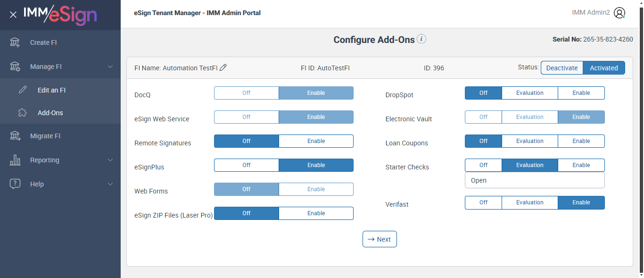The width and height of the screenshot is (644, 278).
Task: Expand the Reporting menu chevron
Action: tap(110, 160)
